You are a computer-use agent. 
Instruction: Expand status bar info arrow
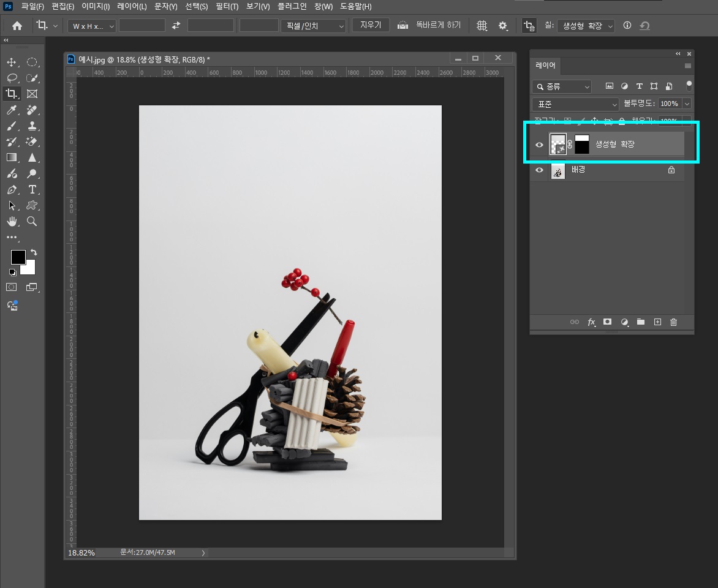click(203, 552)
